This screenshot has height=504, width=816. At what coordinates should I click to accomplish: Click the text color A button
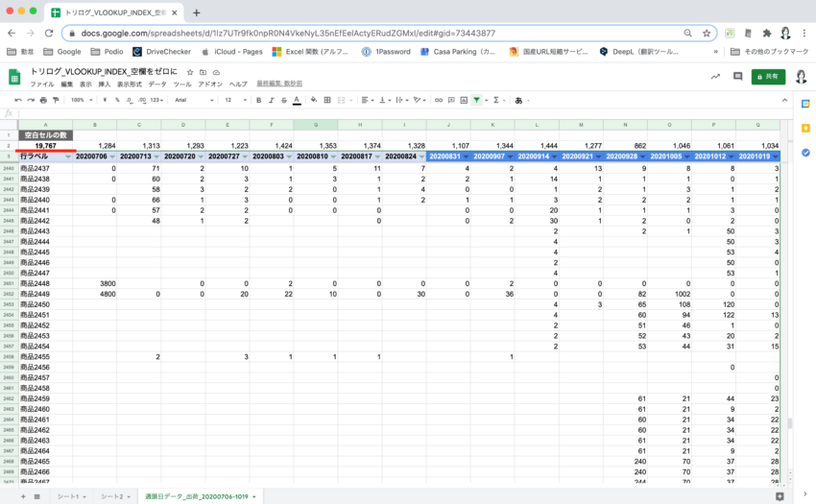(x=297, y=100)
